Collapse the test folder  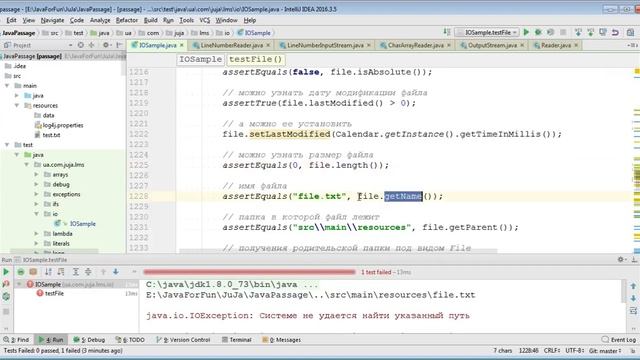coord(7,145)
